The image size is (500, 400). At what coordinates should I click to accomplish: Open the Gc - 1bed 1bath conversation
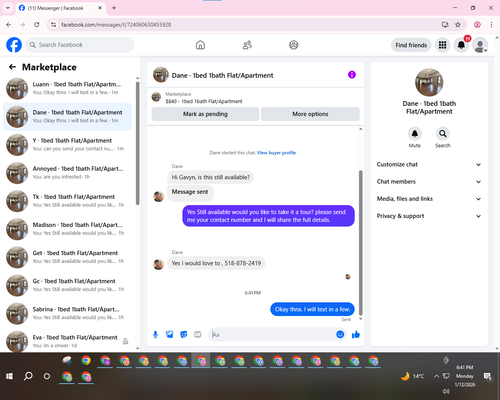(x=67, y=285)
